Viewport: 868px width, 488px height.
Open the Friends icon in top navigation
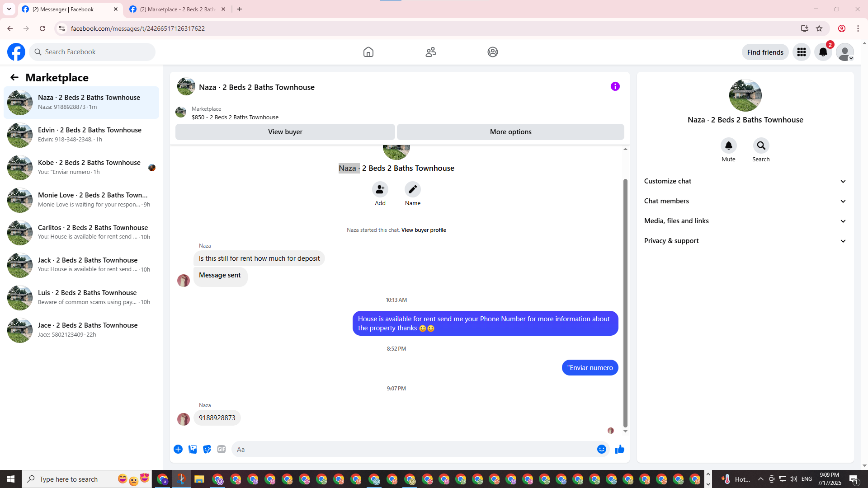pyautogui.click(x=431, y=52)
